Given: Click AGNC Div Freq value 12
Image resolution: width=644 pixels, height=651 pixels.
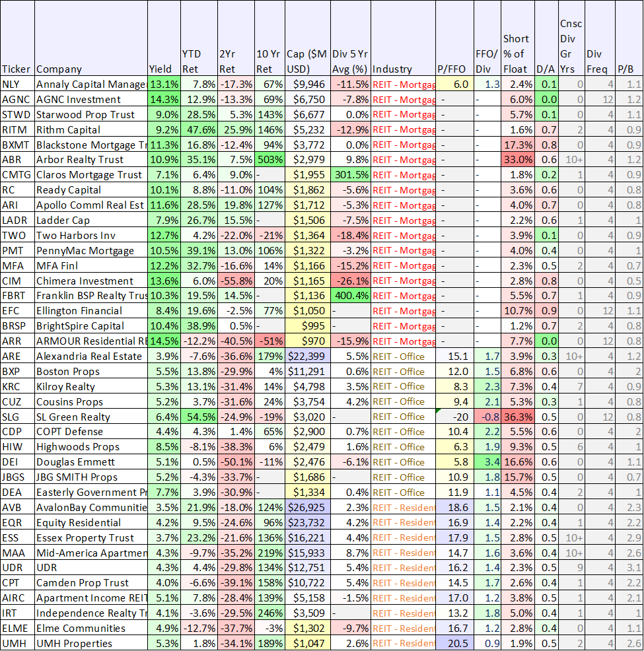Looking at the screenshot, I should point(600,99).
